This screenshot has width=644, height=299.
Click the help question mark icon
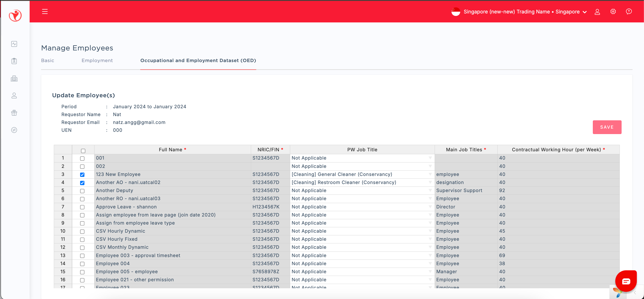pyautogui.click(x=629, y=11)
